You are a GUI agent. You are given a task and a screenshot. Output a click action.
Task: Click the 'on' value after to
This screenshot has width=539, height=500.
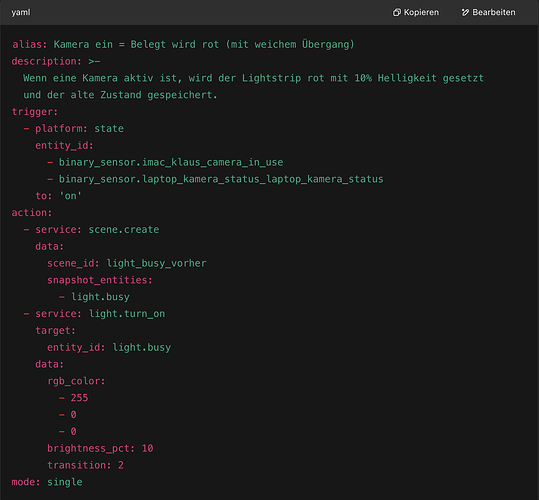[70, 196]
